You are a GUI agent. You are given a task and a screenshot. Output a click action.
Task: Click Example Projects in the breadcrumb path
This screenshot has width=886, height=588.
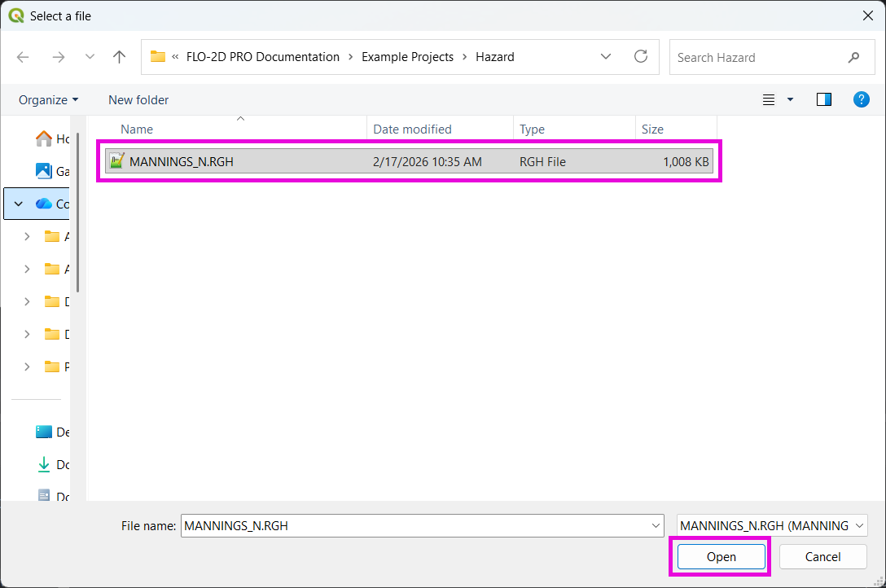pyautogui.click(x=407, y=57)
